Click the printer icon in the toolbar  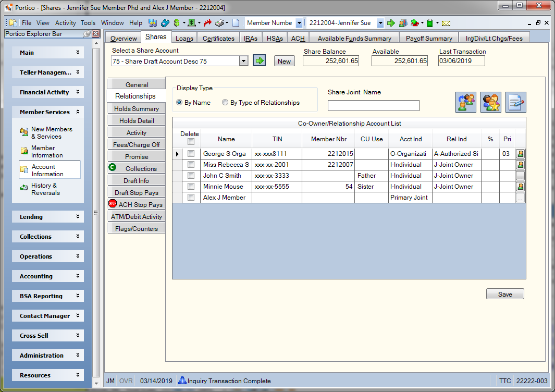click(x=220, y=23)
